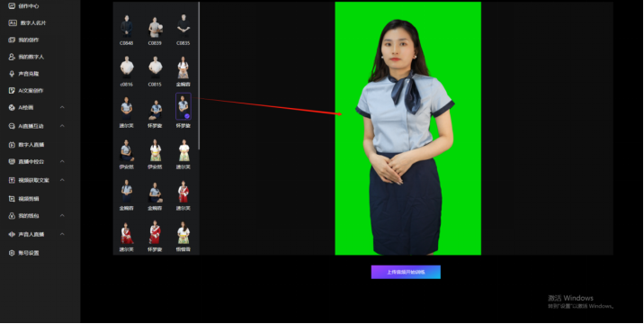Click the 数字人直播 play icon
The width and height of the screenshot is (644, 324).
pyautogui.click(x=12, y=145)
